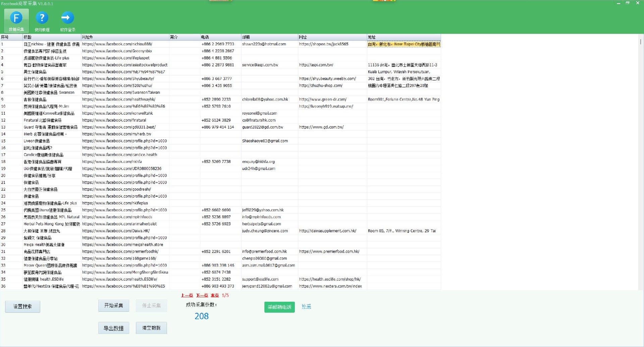Select phone +852 6074 7438

pos(220,272)
